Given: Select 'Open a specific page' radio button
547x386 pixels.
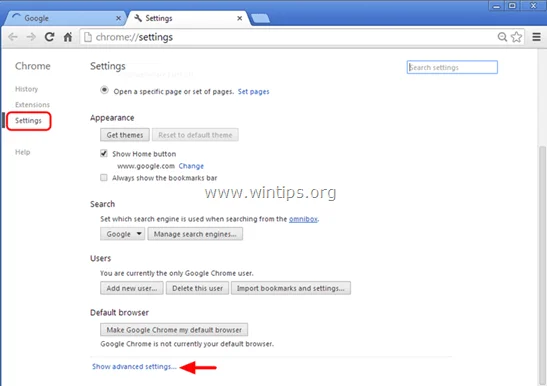Looking at the screenshot, I should [x=104, y=90].
